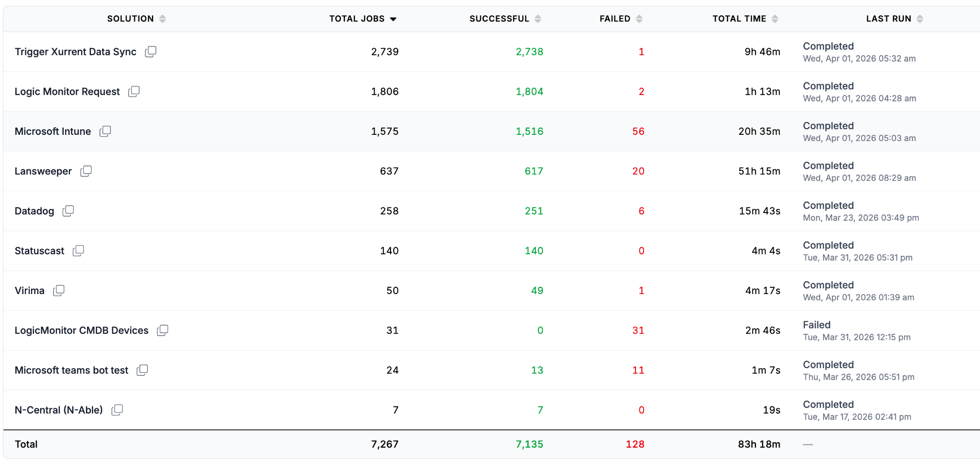
Task: Click the Total row label
Action: (x=26, y=444)
